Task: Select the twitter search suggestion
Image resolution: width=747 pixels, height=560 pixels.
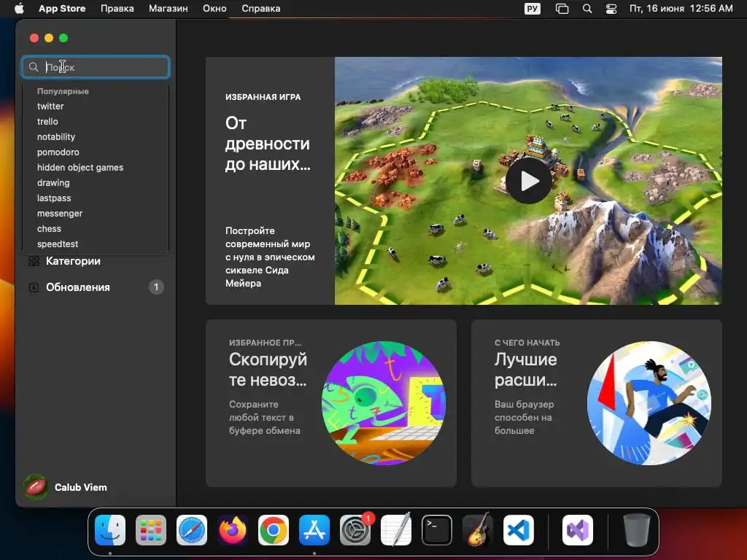Action: [50, 106]
